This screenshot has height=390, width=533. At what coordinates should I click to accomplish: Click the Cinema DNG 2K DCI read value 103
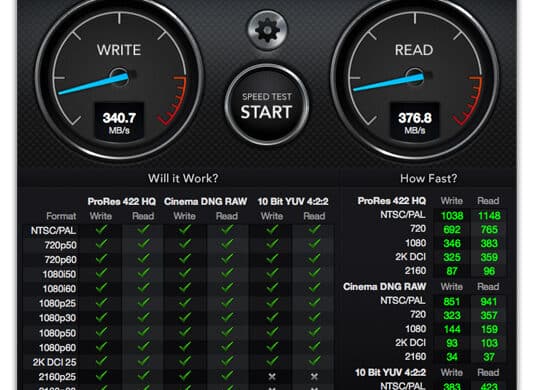tap(489, 343)
